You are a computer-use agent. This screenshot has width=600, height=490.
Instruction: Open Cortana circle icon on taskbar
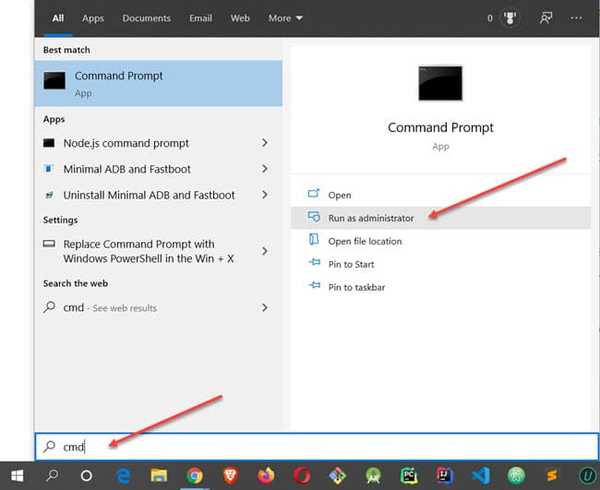[x=86, y=476]
